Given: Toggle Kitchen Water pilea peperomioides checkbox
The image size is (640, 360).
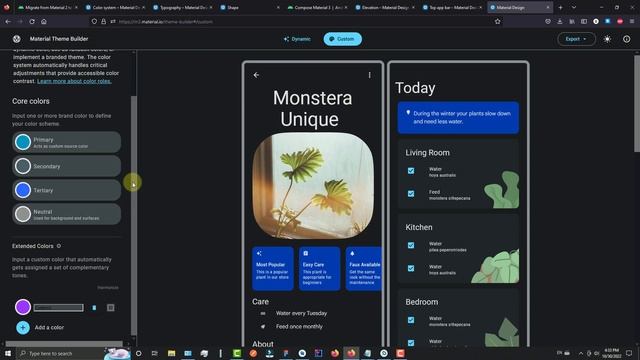Looking at the screenshot, I should click(411, 245).
